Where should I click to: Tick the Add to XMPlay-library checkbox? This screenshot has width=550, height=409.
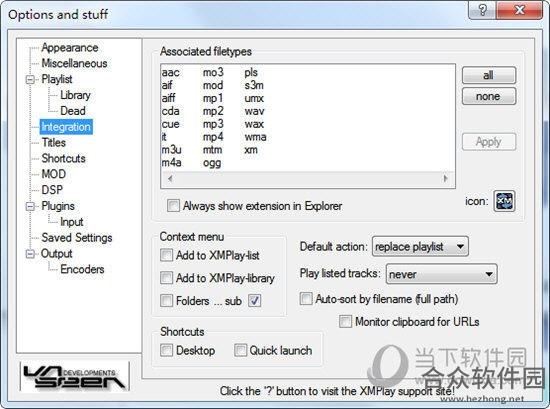166,278
